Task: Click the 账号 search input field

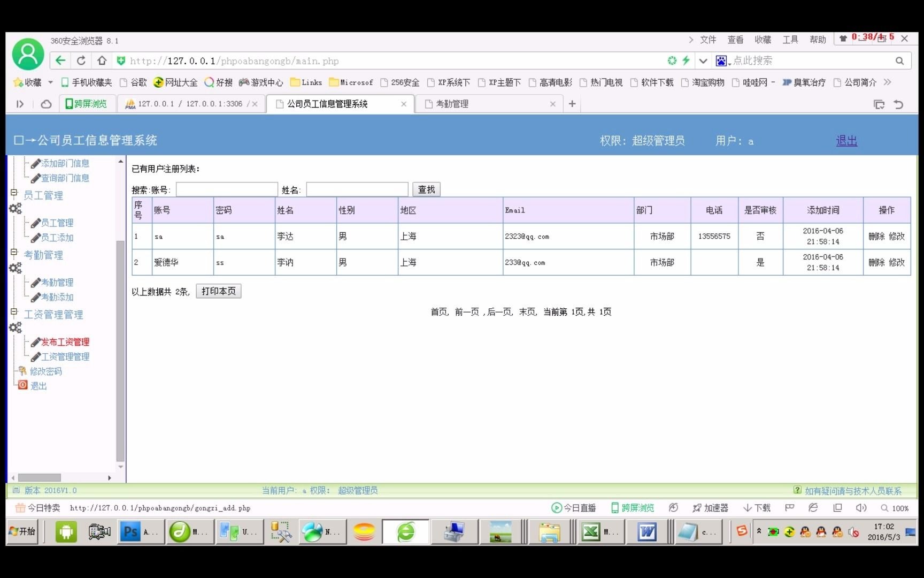Action: coord(227,189)
